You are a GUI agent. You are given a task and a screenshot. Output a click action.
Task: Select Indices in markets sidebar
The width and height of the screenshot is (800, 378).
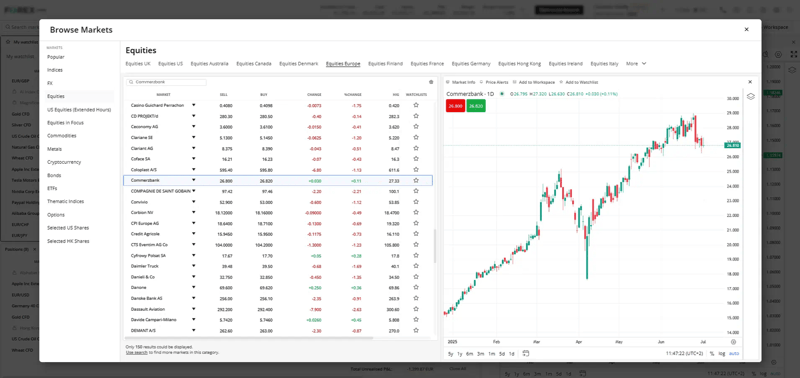(55, 70)
